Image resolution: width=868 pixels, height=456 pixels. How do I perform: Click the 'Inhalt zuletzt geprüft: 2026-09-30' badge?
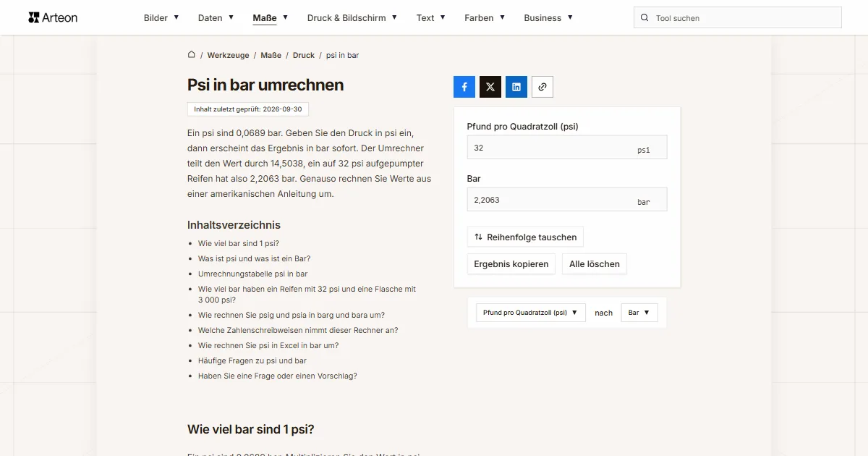[x=248, y=109]
